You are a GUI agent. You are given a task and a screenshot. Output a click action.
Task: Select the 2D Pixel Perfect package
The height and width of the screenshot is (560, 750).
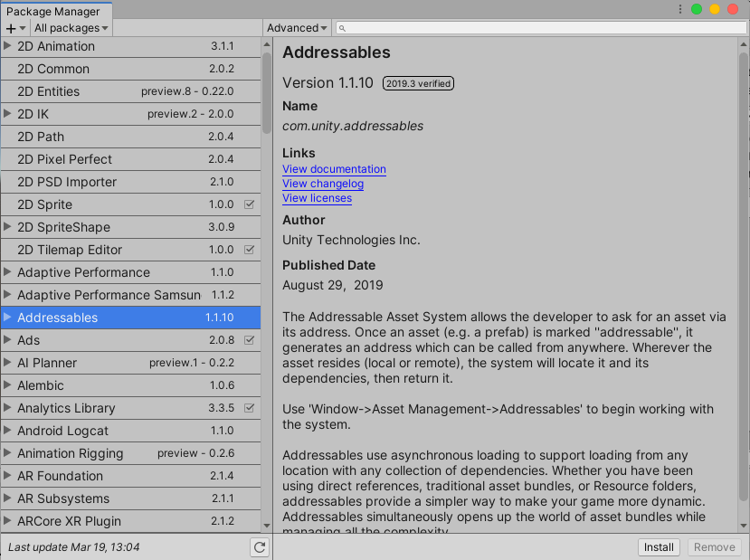[x=65, y=159]
